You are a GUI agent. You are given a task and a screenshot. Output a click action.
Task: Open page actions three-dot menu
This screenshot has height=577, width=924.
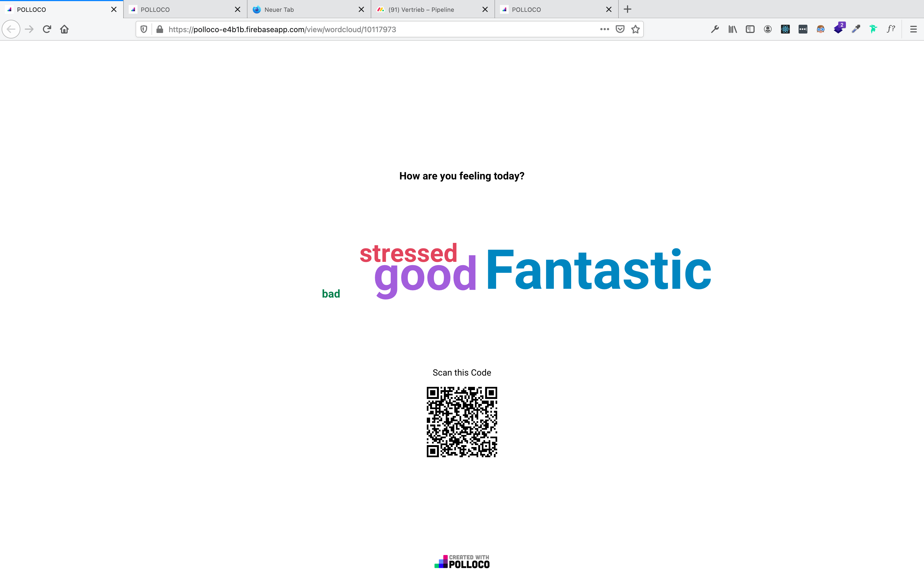click(604, 29)
